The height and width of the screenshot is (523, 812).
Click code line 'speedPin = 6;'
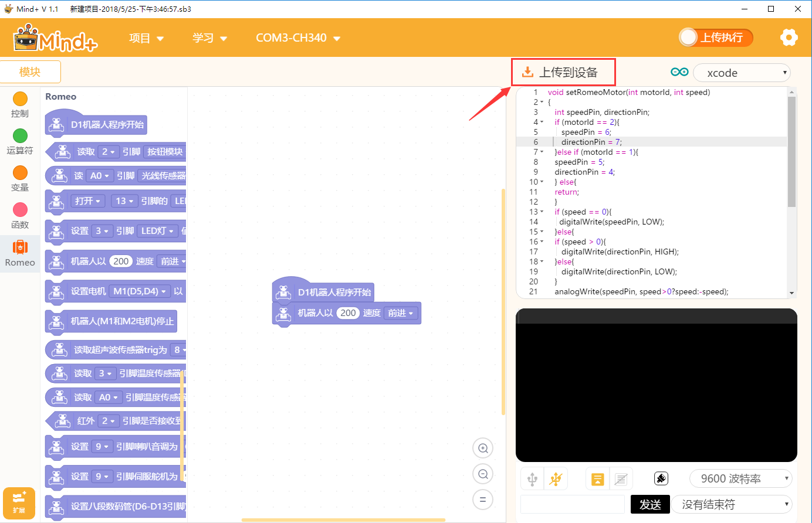click(x=586, y=132)
